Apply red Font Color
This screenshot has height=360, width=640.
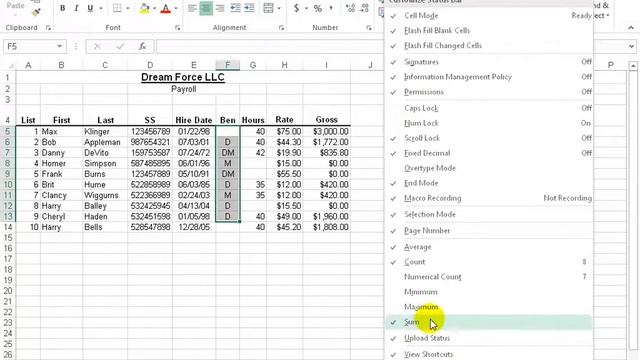click(165, 8)
